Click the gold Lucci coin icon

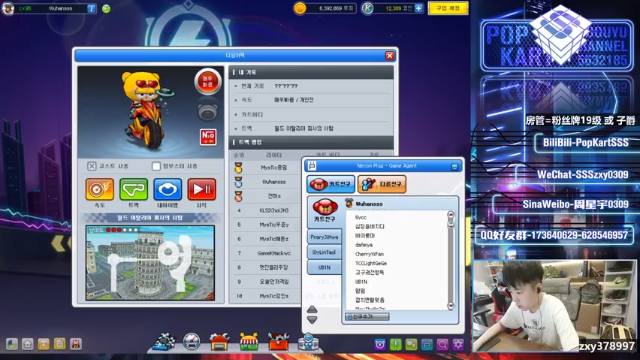coord(300,9)
